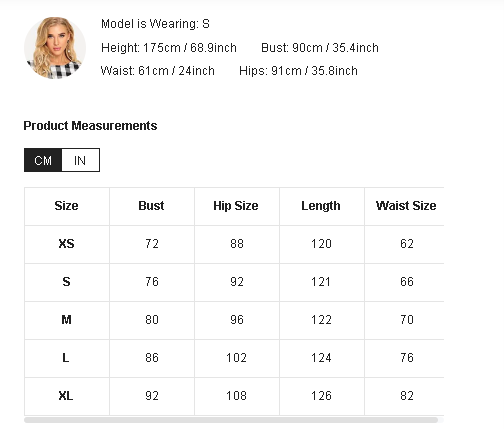This screenshot has height=429, width=504.
Task: Click the XL bust value 92
Action: [x=152, y=396]
